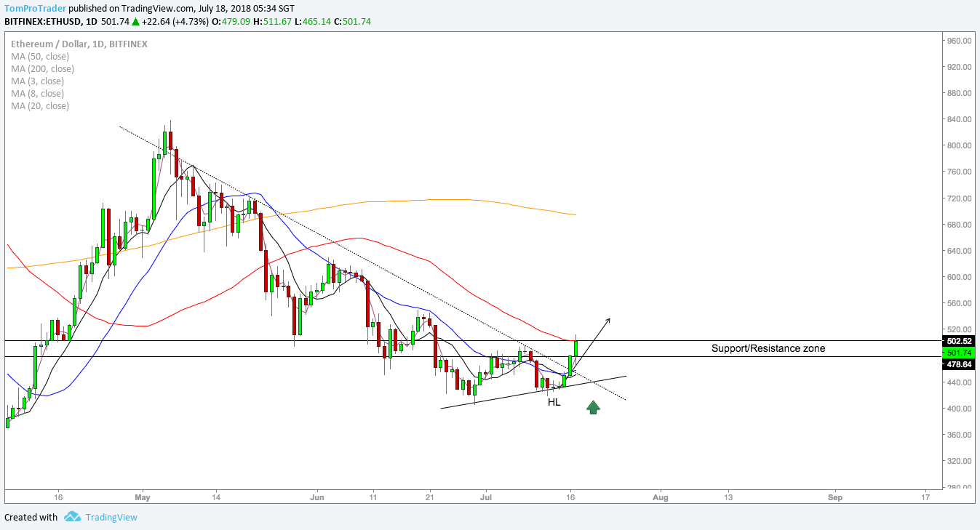Click the +22.64 (+4.73%) change value
980x530 pixels.
[174, 21]
